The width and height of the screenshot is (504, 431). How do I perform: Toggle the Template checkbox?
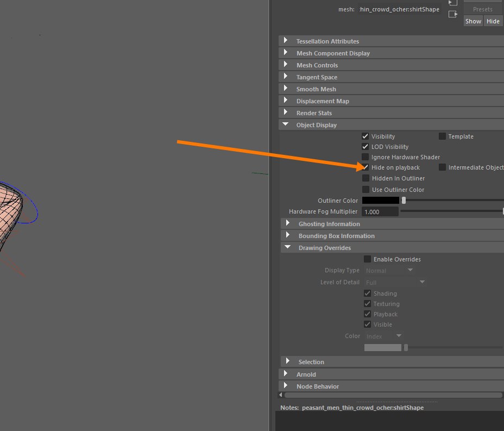tap(442, 136)
